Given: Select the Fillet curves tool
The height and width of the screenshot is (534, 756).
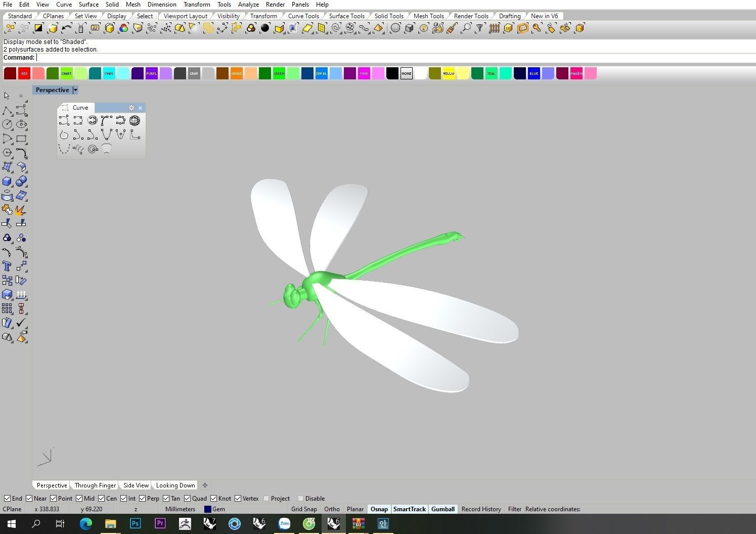Looking at the screenshot, I should coord(21,153).
